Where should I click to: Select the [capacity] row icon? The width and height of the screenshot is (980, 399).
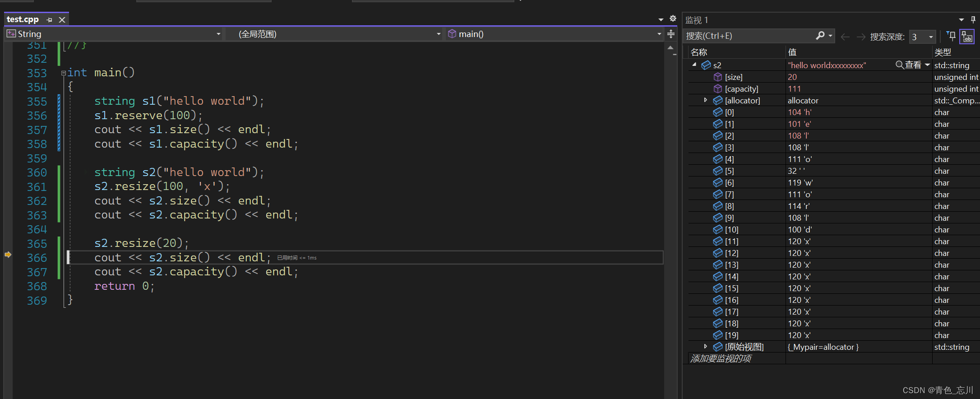click(x=717, y=89)
